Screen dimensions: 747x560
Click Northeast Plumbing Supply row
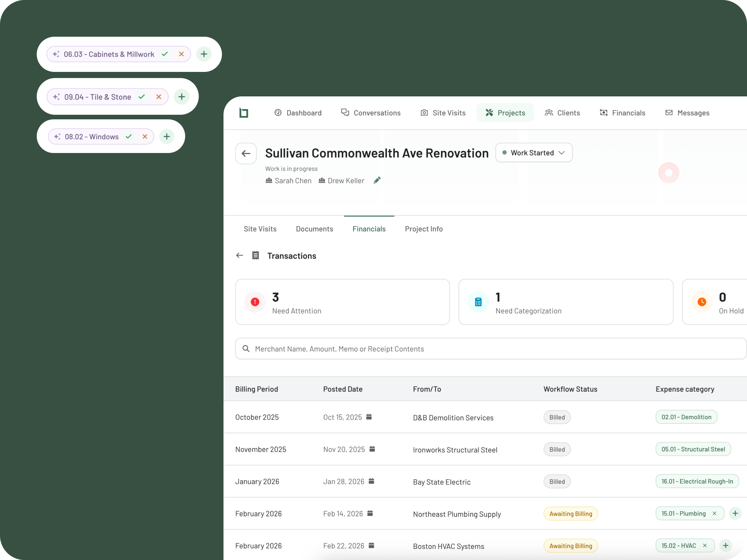tap(485, 514)
